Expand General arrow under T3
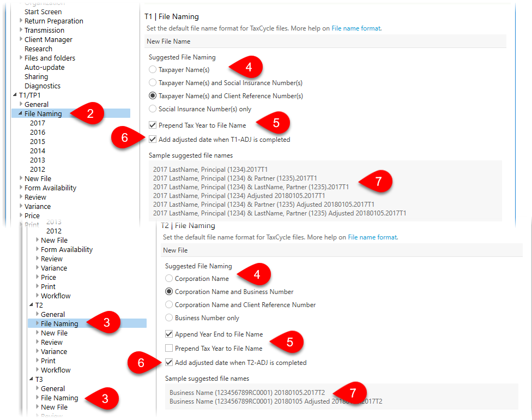The height and width of the screenshot is (420, 532). pos(37,388)
